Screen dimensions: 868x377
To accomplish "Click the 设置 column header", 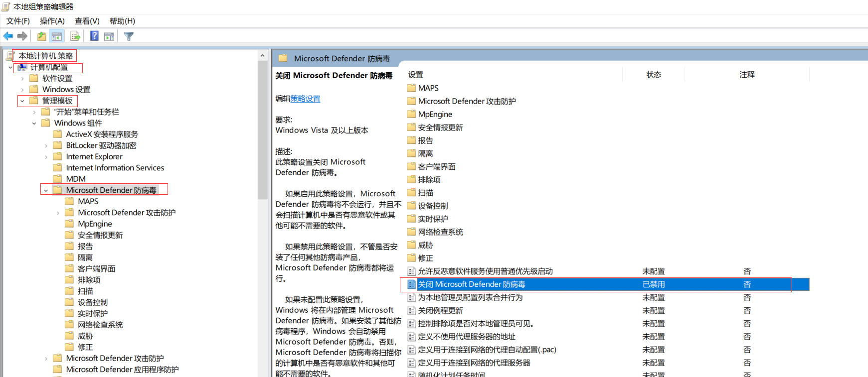I will (x=416, y=75).
